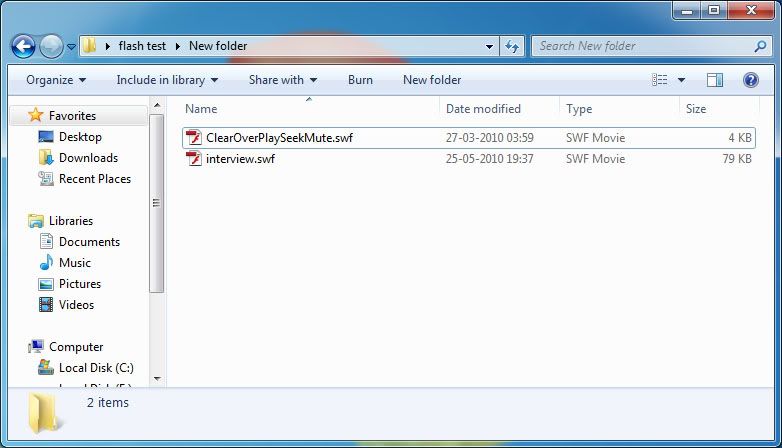Sort by the Name column header
The image size is (782, 448).
[x=310, y=109]
